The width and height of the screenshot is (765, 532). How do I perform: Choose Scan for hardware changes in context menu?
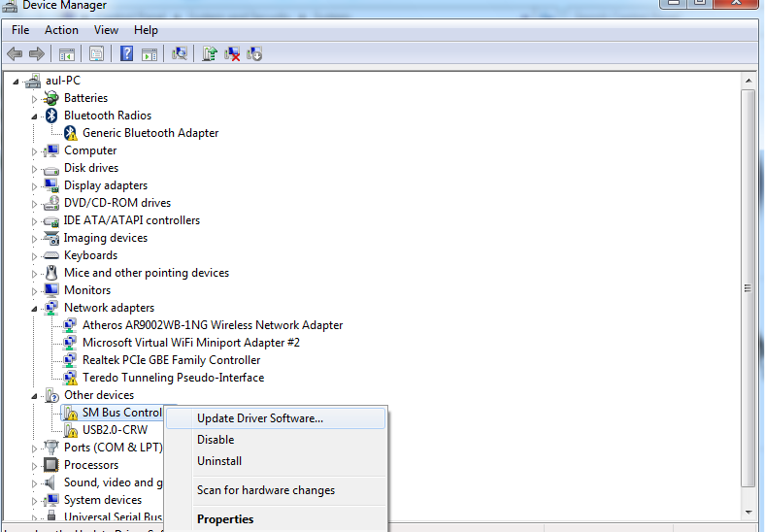[276, 490]
